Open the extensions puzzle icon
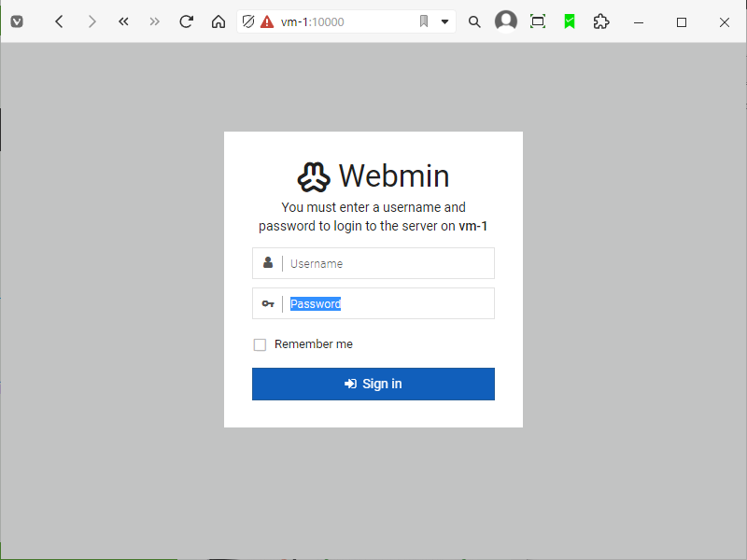Screen dimensions: 747x560 601,21
